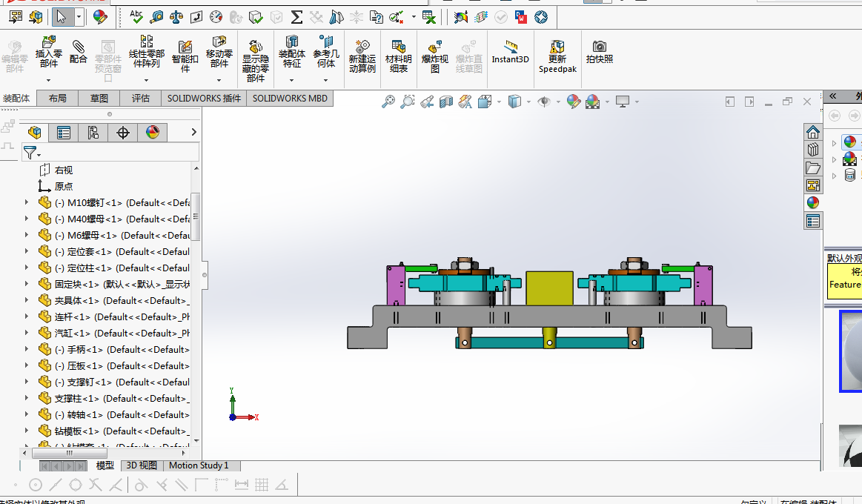
Task: Open Reference Geometry tool
Action: click(326, 52)
